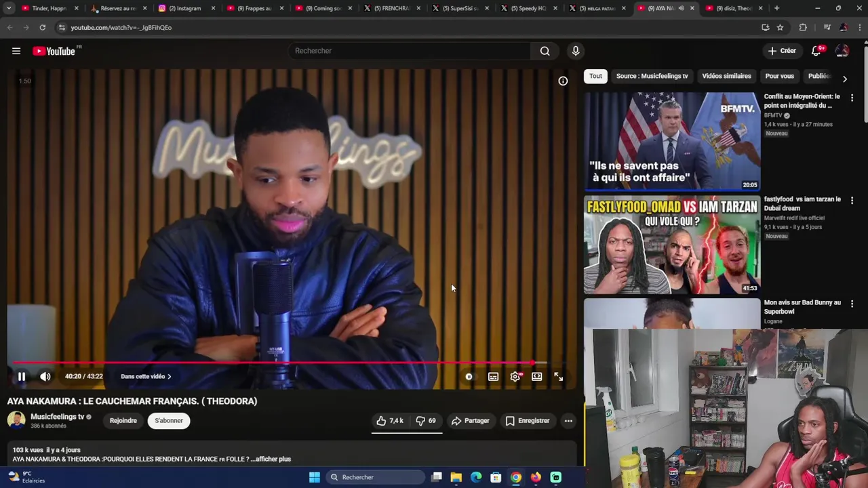Viewport: 868px width, 488px height.
Task: Mute the AYA NA tab audio
Action: tap(681, 8)
